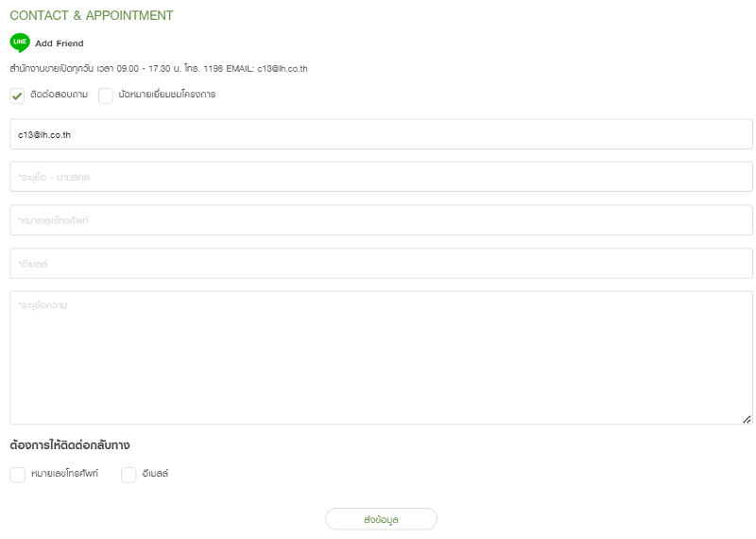Click the นัดหมายเยี่ยมชมโครงการ label text

click(167, 95)
